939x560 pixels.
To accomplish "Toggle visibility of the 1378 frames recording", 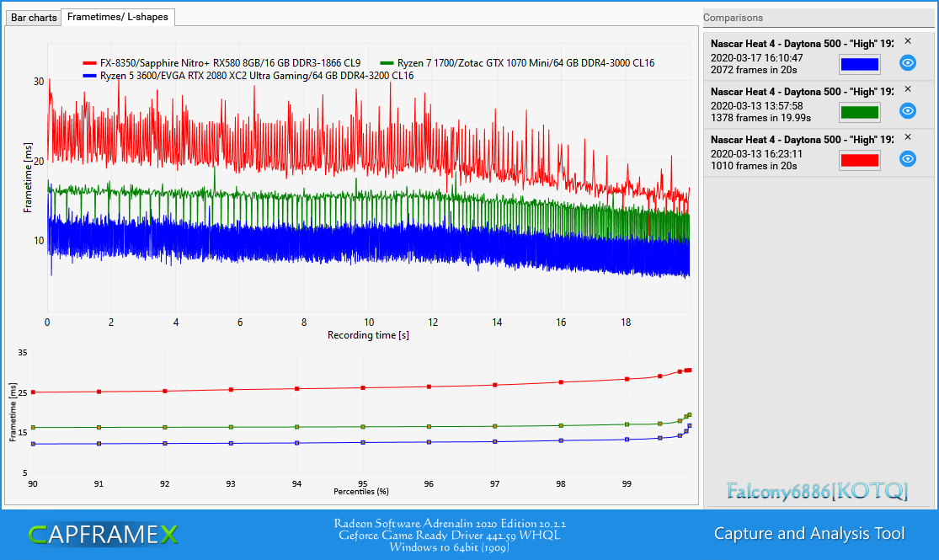I will tap(908, 111).
